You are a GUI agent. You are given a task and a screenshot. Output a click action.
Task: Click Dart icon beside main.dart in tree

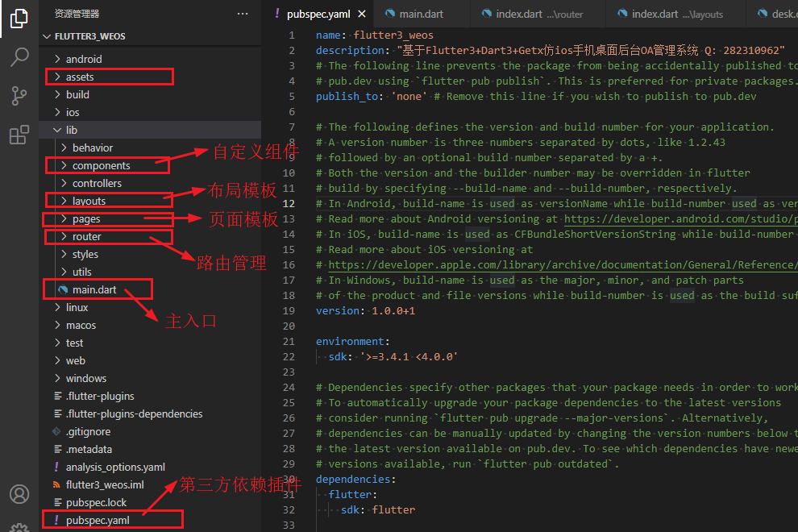point(63,289)
